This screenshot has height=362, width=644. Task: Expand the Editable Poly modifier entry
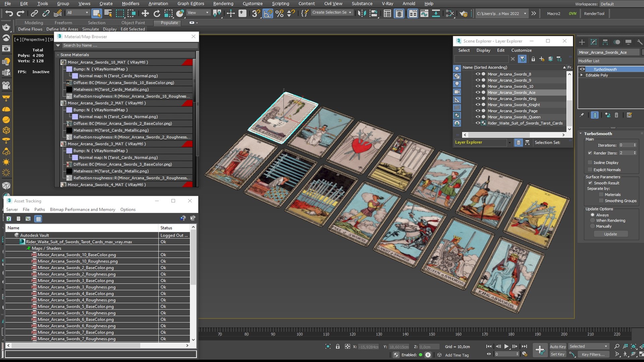(582, 75)
